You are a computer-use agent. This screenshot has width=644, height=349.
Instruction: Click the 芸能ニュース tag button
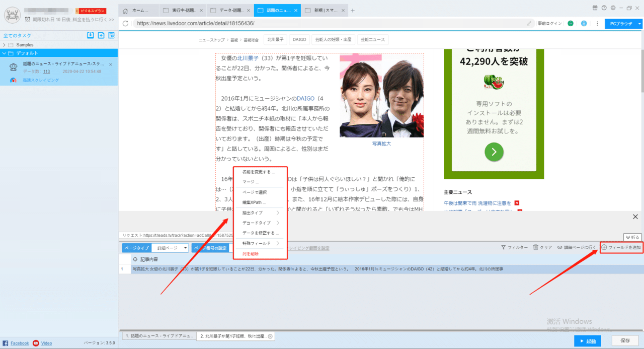point(372,39)
